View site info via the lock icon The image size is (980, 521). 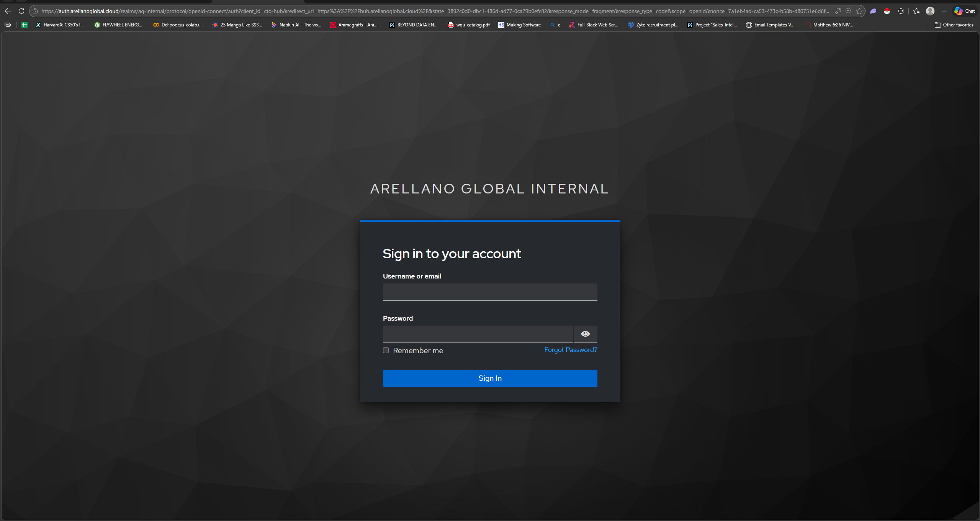(35, 11)
